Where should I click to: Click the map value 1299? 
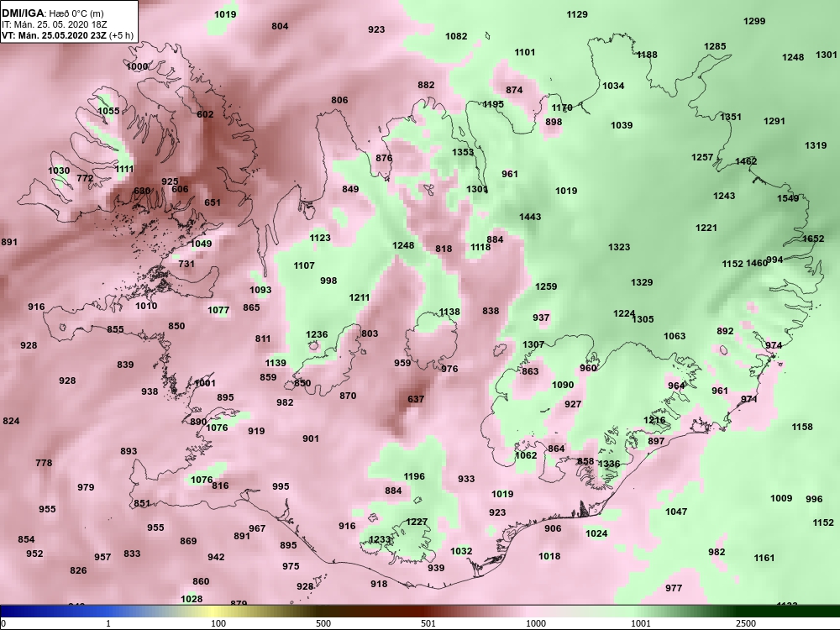(x=754, y=21)
